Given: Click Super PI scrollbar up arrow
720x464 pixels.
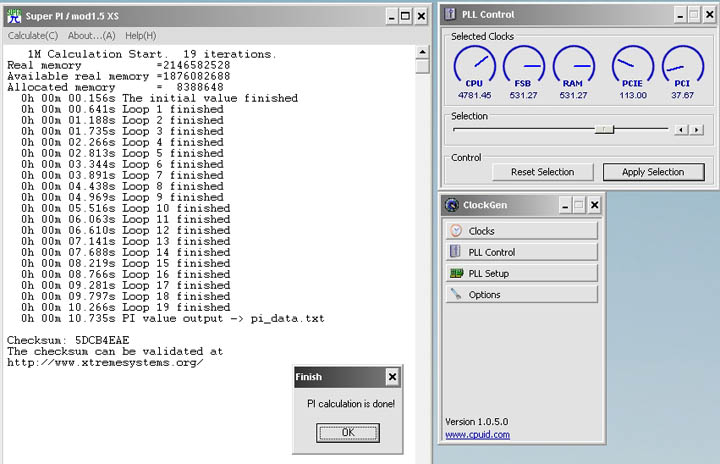Looking at the screenshot, I should click(x=422, y=52).
